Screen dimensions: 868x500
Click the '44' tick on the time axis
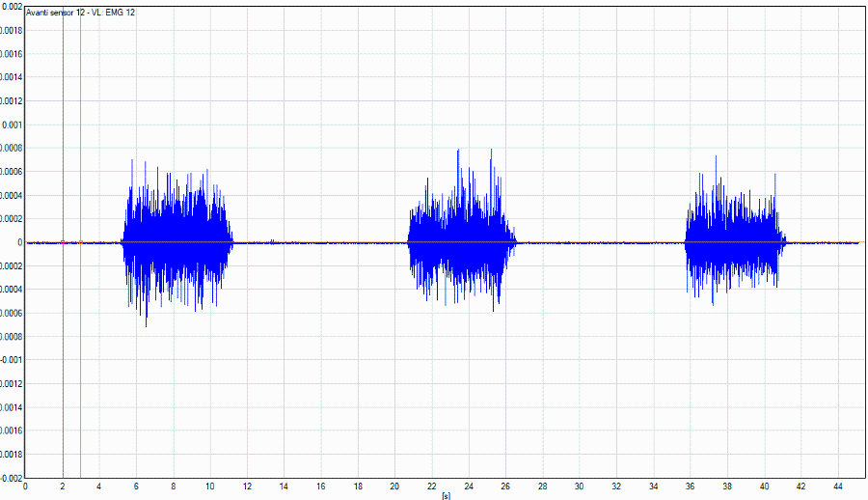[x=837, y=486]
